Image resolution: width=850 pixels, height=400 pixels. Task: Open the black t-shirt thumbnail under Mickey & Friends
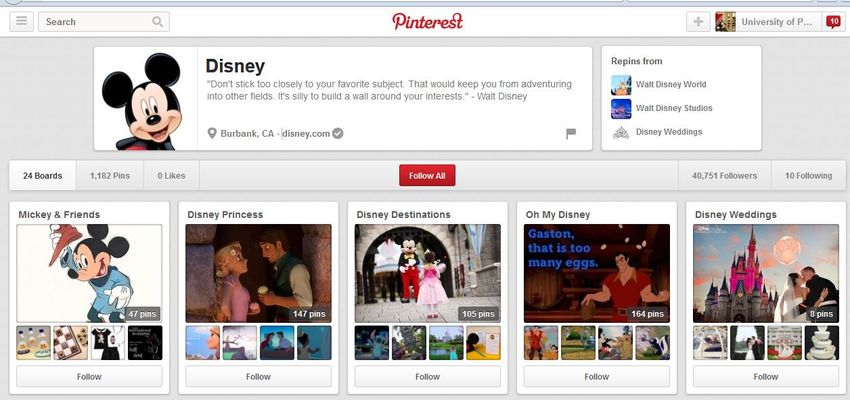point(108,343)
